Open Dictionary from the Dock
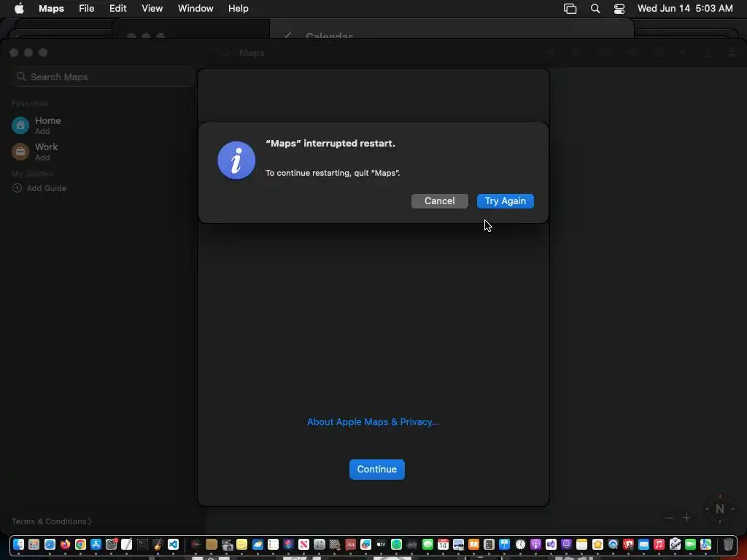This screenshot has height=560, width=747. point(351,544)
